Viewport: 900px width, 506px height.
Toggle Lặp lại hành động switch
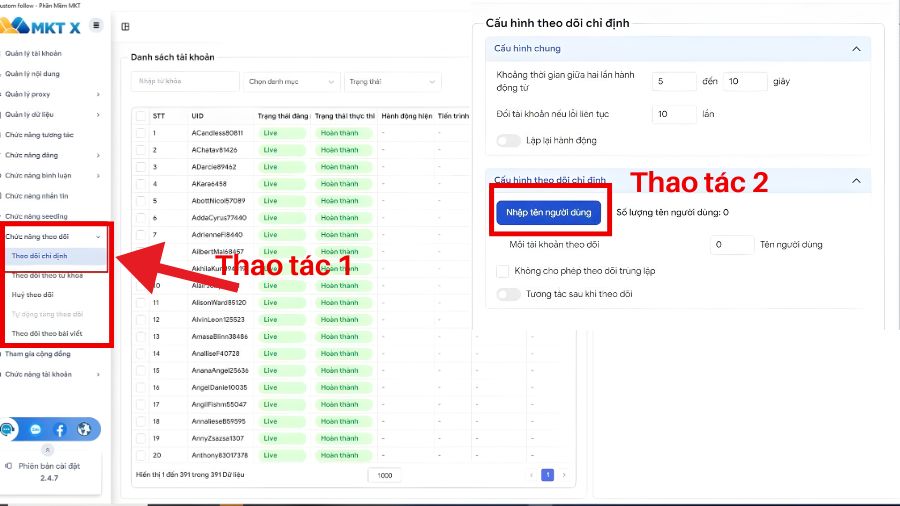coord(509,141)
